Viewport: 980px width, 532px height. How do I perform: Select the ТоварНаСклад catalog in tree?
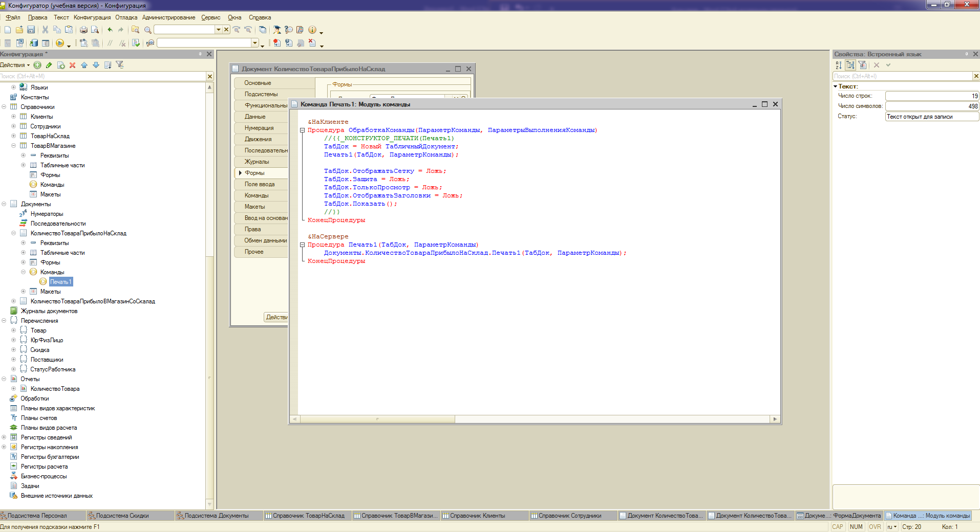pos(50,136)
